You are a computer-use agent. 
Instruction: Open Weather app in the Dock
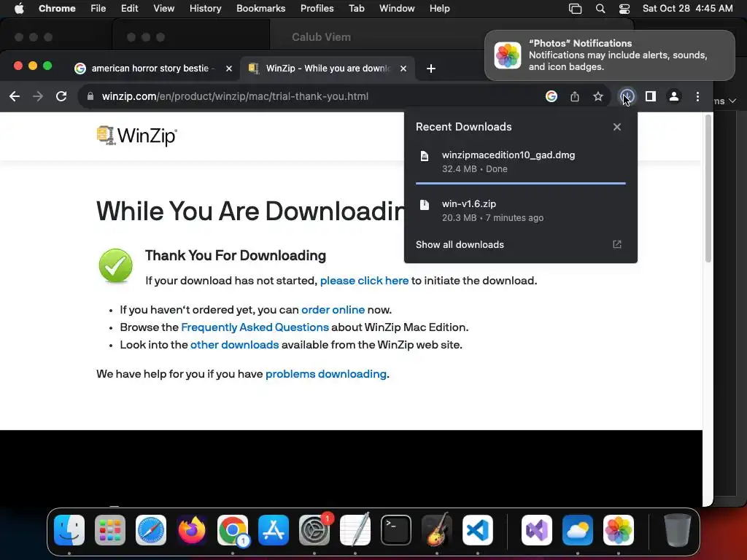point(578,530)
